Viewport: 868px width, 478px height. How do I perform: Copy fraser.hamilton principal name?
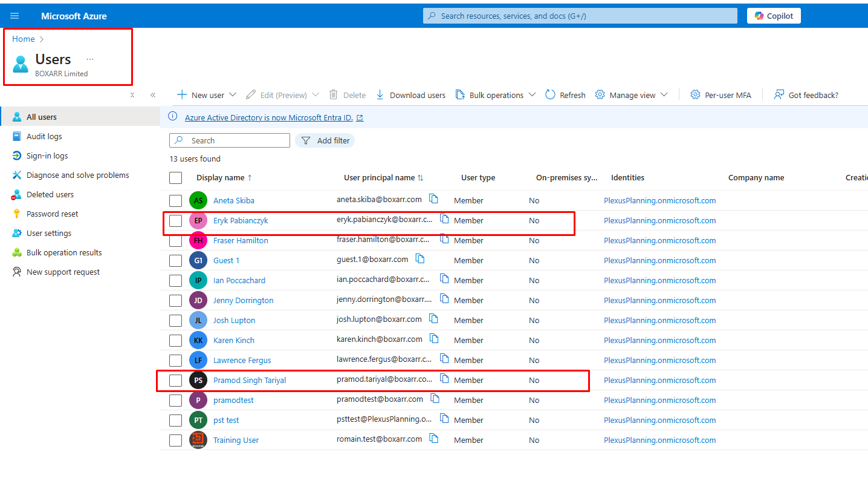444,238
